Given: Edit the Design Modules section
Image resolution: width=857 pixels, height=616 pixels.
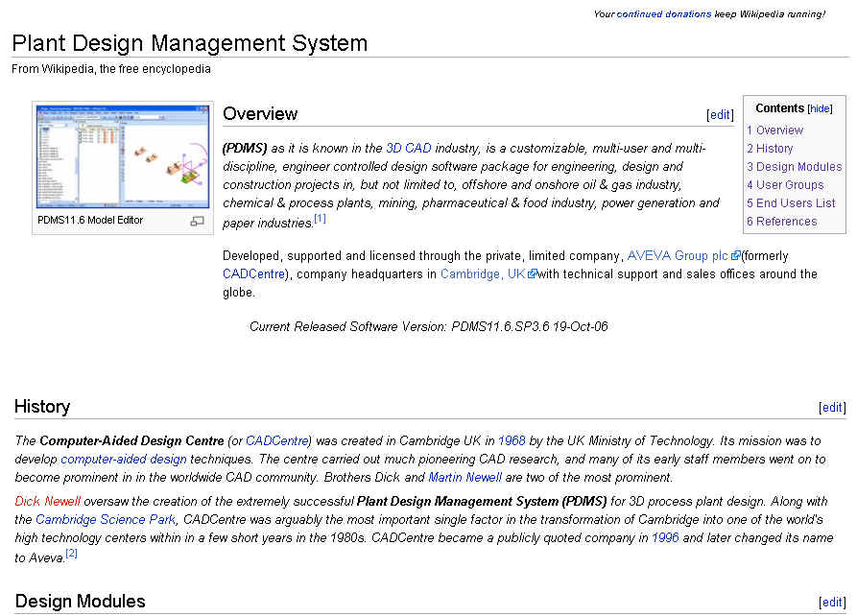Looking at the screenshot, I should (832, 602).
